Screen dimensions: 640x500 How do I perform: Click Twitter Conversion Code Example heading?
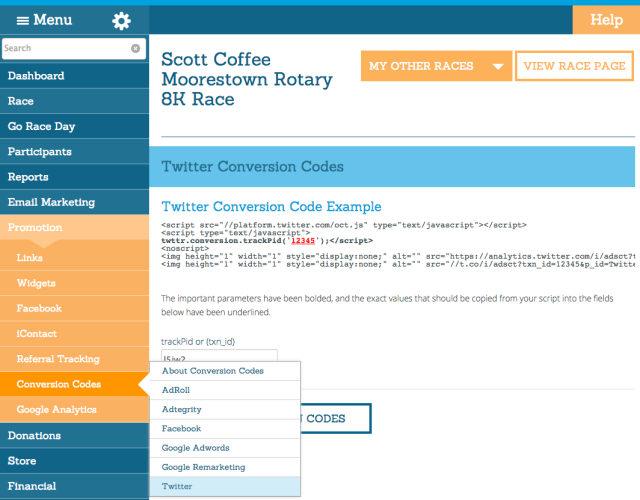point(271,207)
